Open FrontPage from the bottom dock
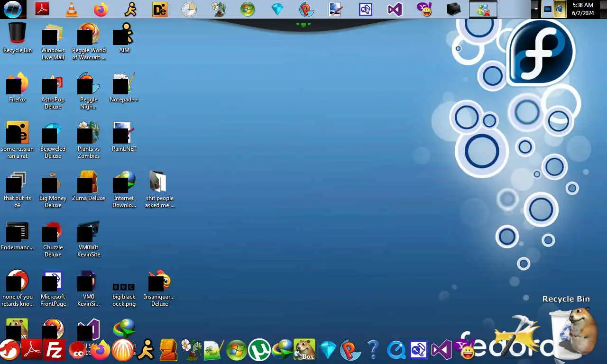The height and width of the screenshot is (364, 607). (x=419, y=351)
